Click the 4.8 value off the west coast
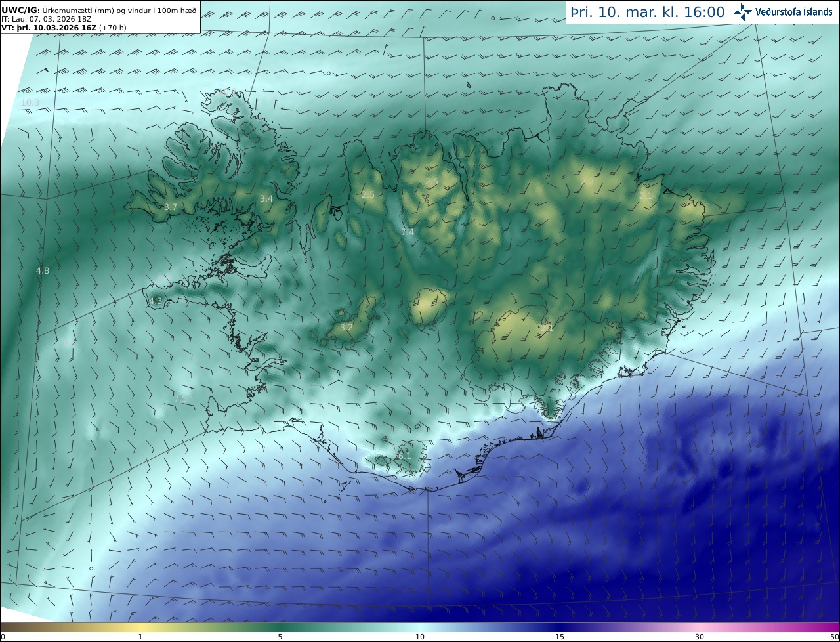840x642 pixels. [43, 270]
